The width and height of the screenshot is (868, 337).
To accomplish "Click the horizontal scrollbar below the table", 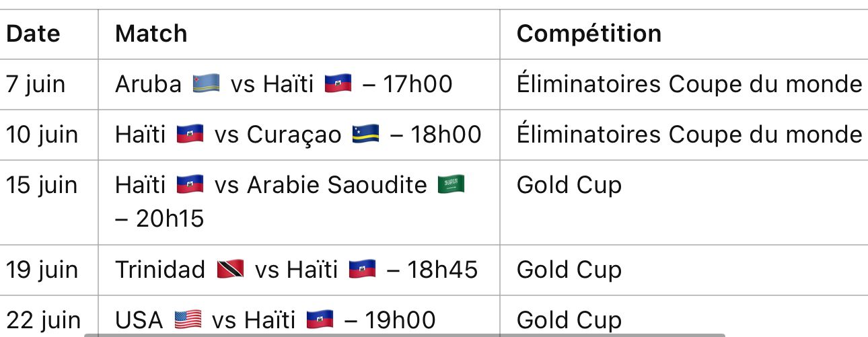I will (404, 334).
